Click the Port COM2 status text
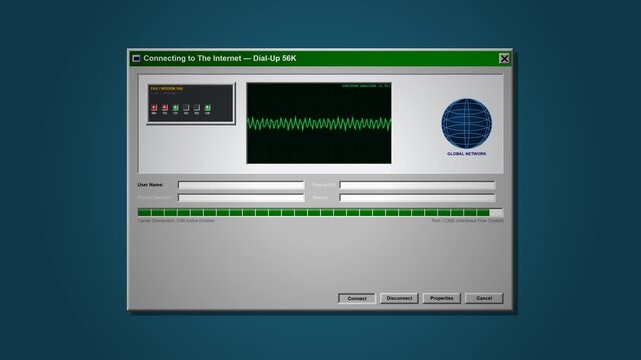The height and width of the screenshot is (360, 641). [x=467, y=221]
